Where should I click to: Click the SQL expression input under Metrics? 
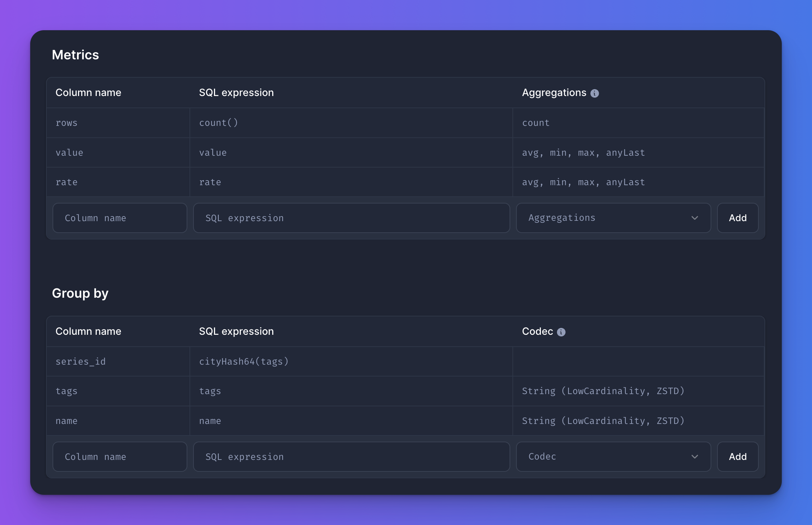[x=351, y=218]
